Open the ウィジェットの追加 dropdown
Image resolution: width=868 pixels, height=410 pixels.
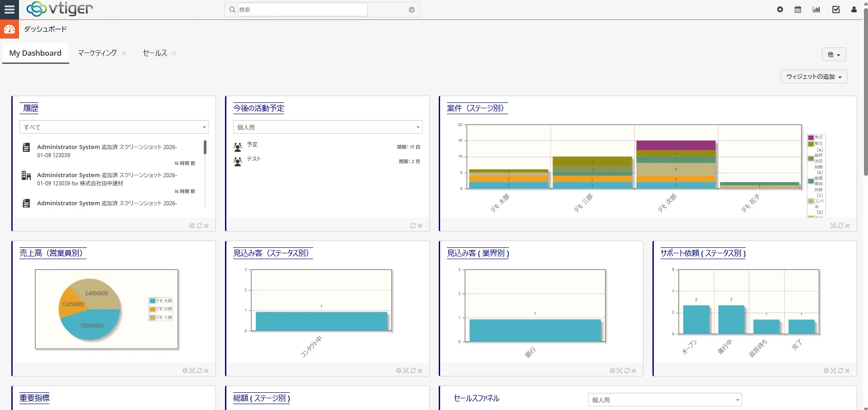pos(814,77)
